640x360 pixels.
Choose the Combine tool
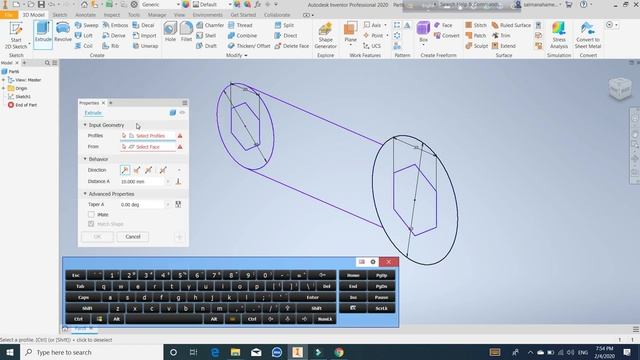[242, 36]
